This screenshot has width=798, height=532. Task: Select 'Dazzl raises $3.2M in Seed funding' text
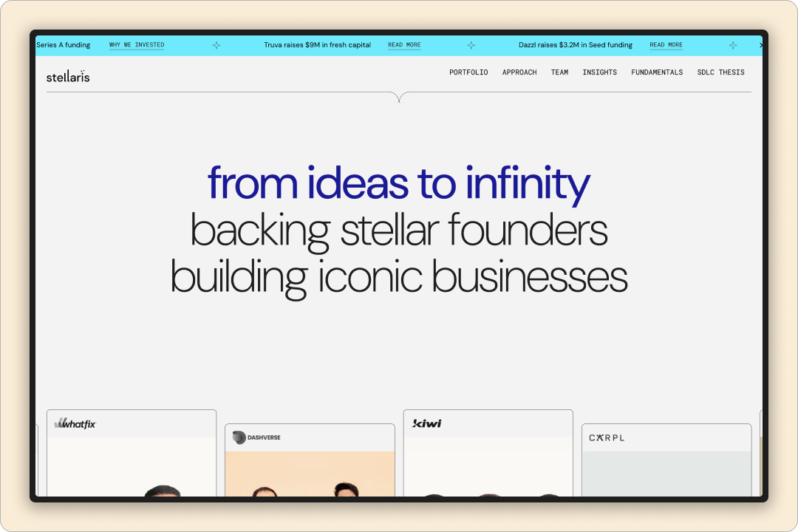pos(575,45)
